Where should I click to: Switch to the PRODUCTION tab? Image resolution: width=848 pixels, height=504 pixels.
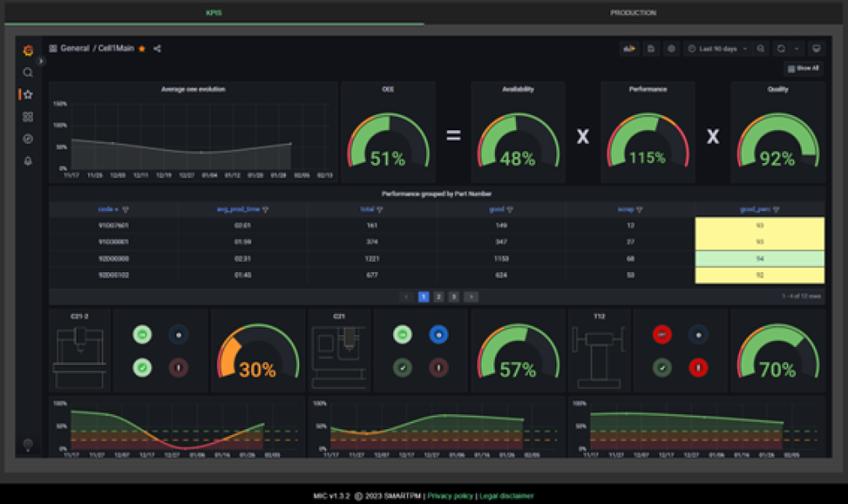(x=633, y=13)
